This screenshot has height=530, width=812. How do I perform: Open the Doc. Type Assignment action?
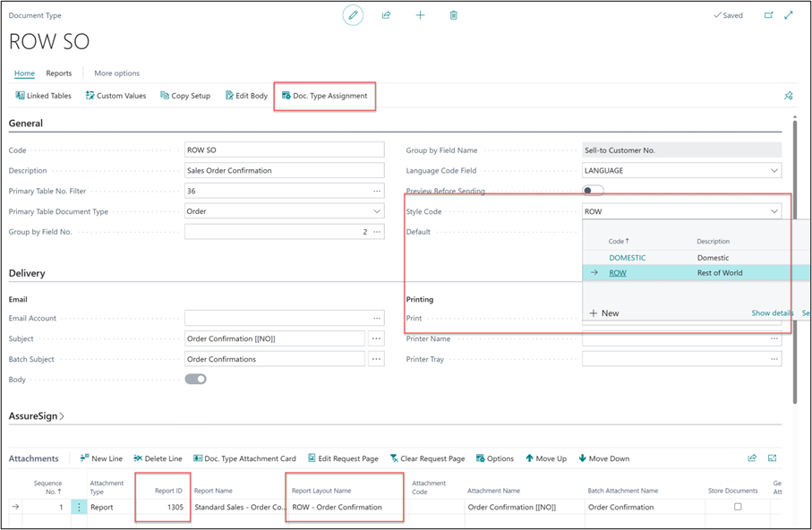pos(328,95)
